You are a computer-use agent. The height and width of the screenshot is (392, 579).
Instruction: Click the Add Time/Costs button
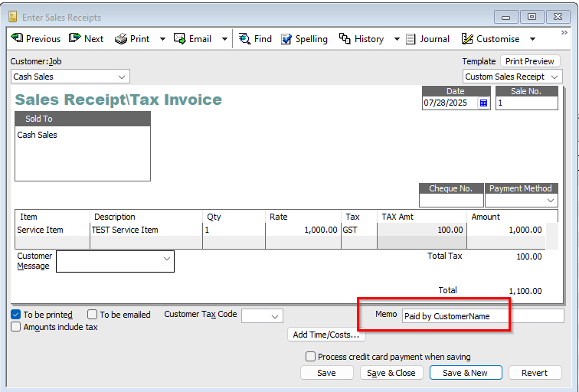click(326, 335)
